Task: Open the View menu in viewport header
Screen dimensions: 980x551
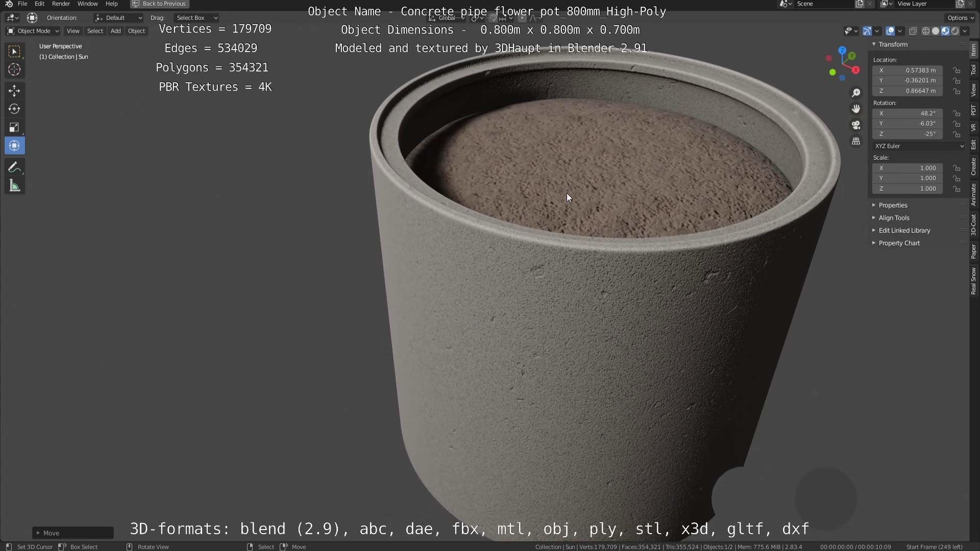Action: coord(73,31)
